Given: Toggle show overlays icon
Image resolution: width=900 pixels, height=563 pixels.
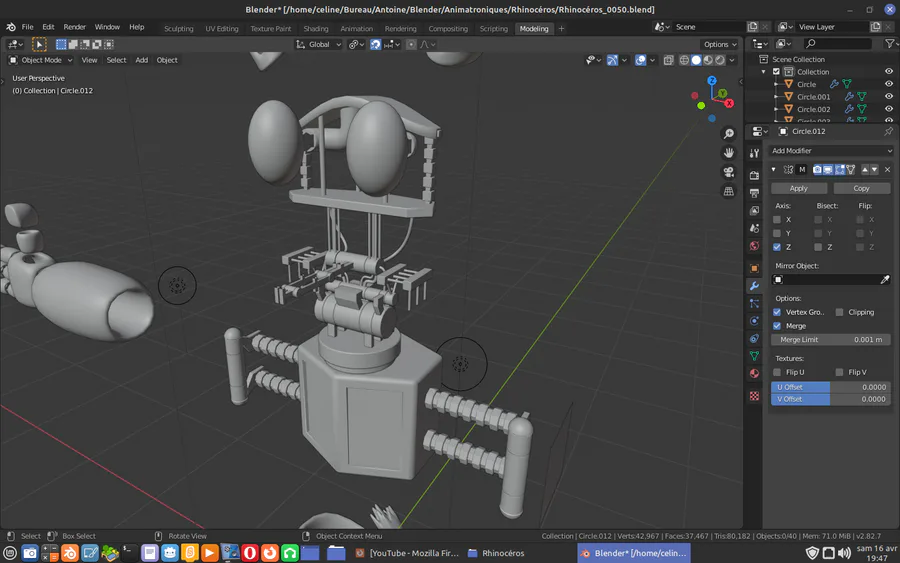Looking at the screenshot, I should tap(641, 60).
